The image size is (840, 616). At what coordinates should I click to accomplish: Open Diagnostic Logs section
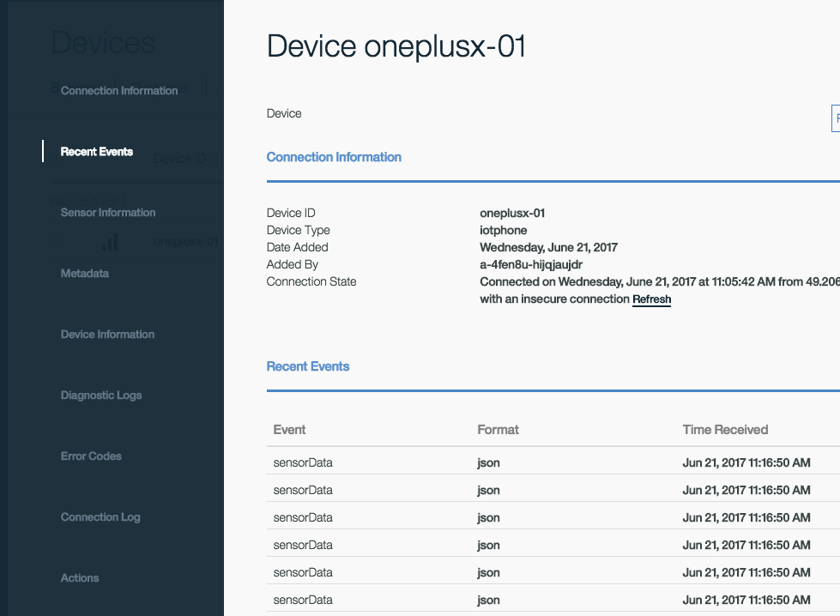(x=100, y=396)
